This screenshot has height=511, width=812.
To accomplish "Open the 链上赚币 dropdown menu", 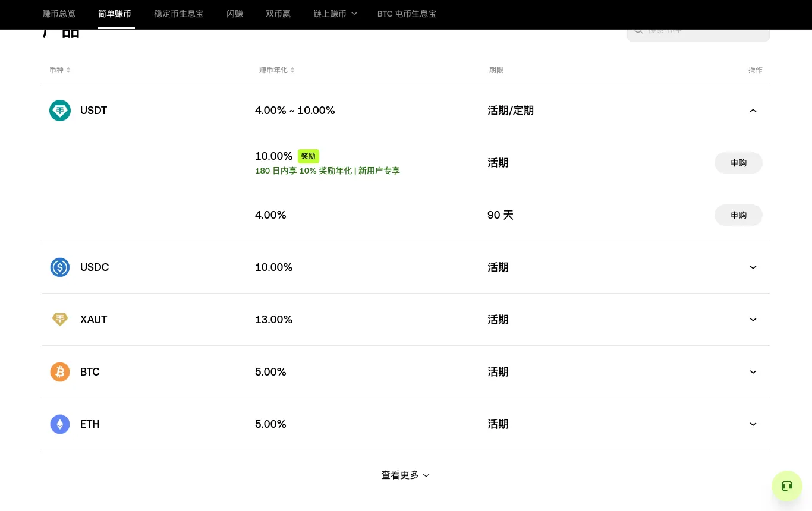I will 335,14.
